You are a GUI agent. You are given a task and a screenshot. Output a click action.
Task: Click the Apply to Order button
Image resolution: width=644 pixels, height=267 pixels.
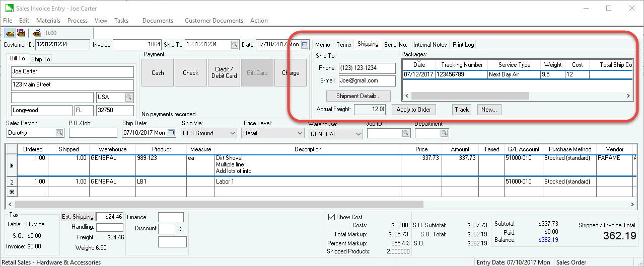point(413,109)
